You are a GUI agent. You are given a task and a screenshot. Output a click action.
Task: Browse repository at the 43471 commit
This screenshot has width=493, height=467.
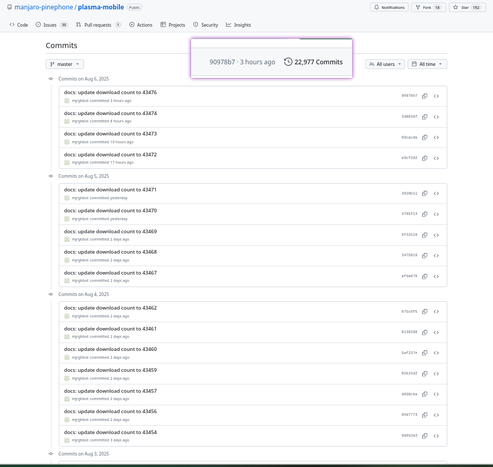tap(436, 193)
